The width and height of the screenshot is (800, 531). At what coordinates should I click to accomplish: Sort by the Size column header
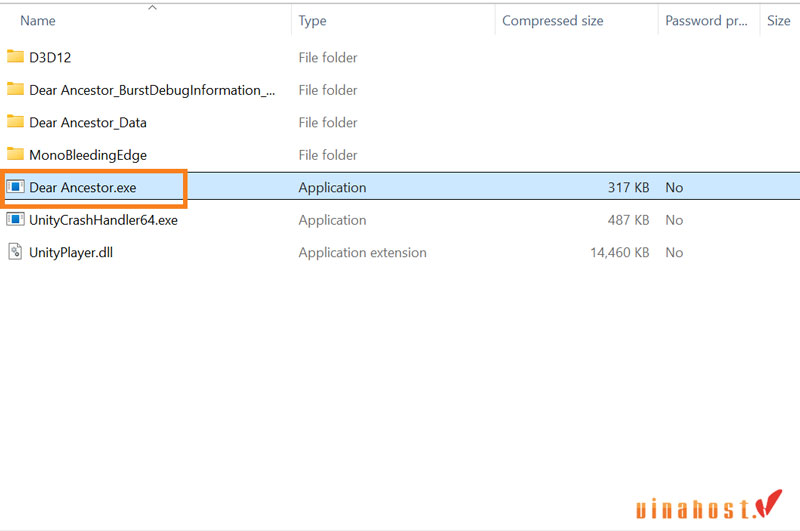[778, 21]
